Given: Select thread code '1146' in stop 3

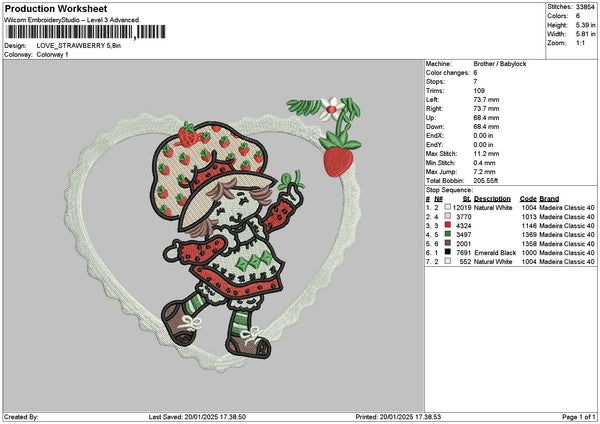Looking at the screenshot, I should coord(529,226).
